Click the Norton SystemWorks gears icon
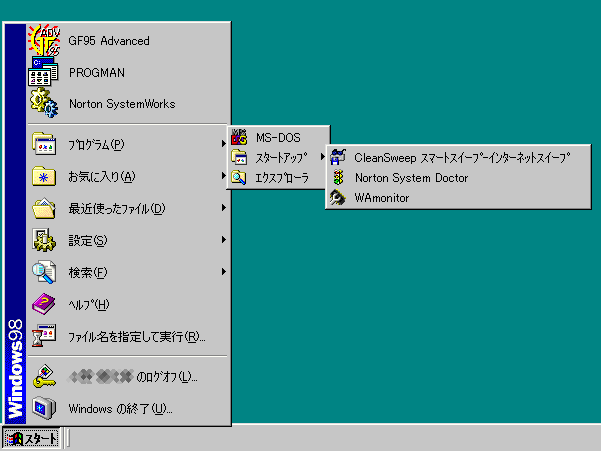 click(44, 103)
